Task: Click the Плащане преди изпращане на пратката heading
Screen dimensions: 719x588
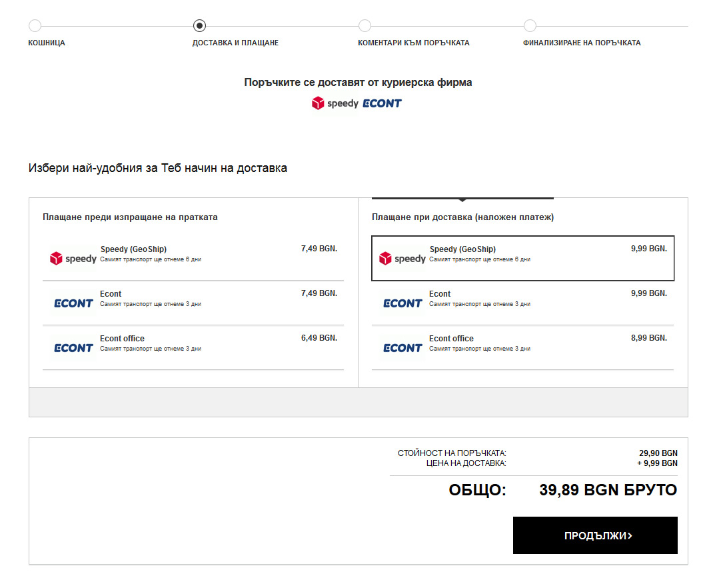Action: pos(130,217)
